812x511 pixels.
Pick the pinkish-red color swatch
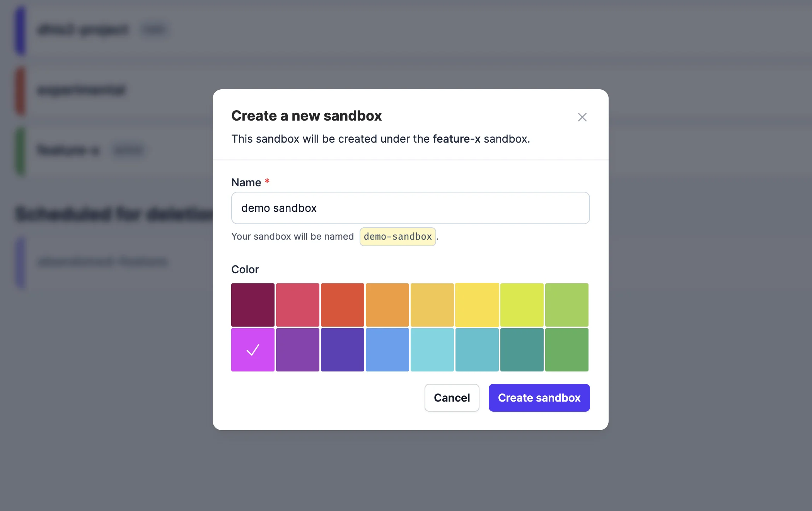pos(298,305)
